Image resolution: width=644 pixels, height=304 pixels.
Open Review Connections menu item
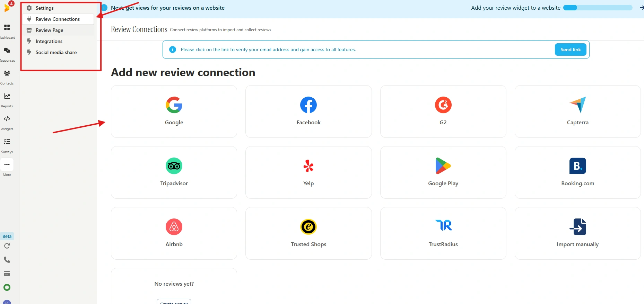[x=58, y=19]
